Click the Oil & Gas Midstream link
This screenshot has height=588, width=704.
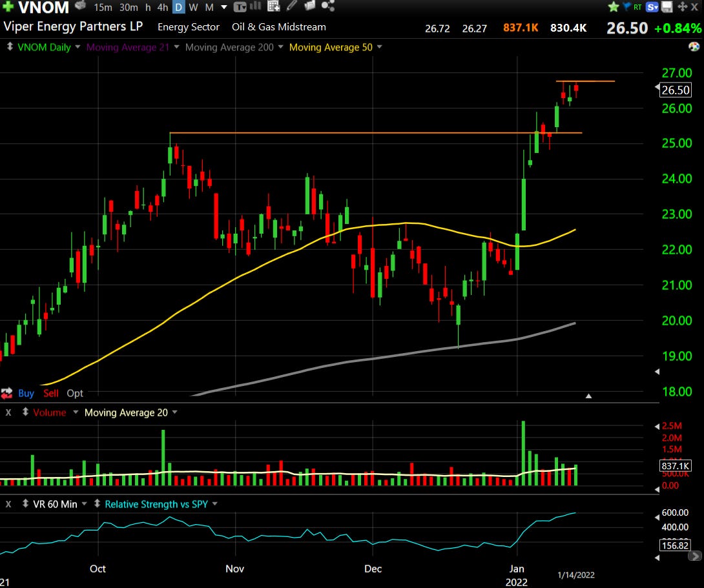(x=279, y=27)
